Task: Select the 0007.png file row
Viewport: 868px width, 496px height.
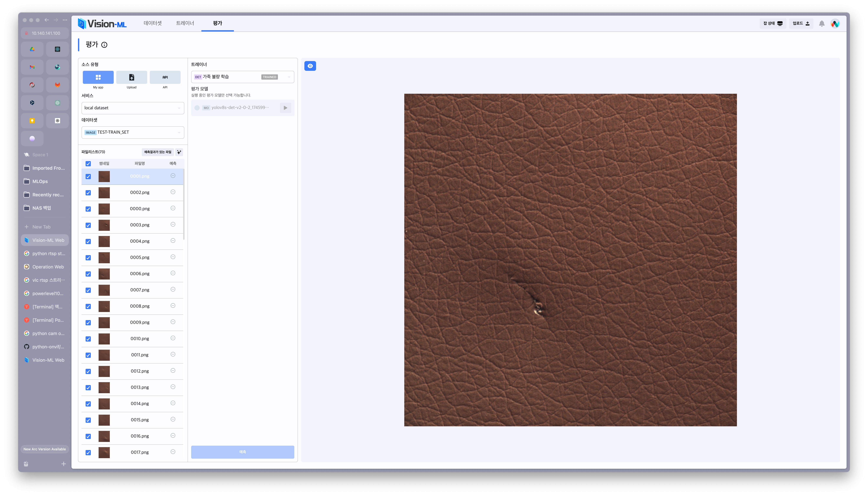Action: (x=132, y=290)
